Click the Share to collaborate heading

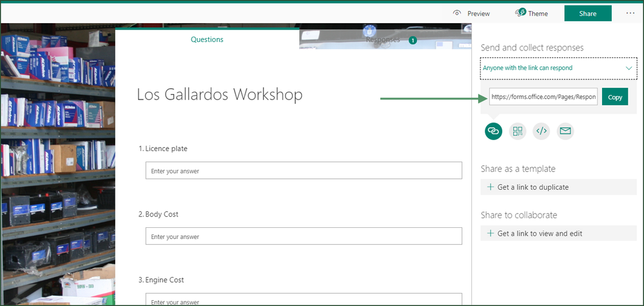pyautogui.click(x=519, y=215)
